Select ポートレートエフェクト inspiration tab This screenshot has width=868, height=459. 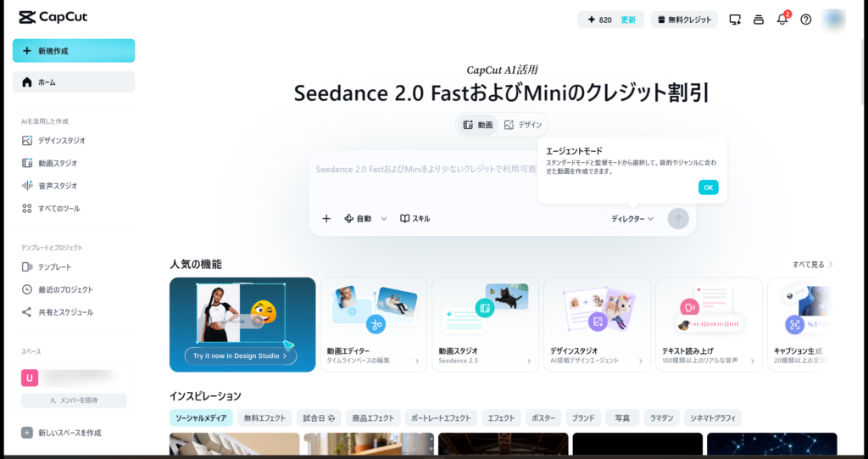[441, 418]
